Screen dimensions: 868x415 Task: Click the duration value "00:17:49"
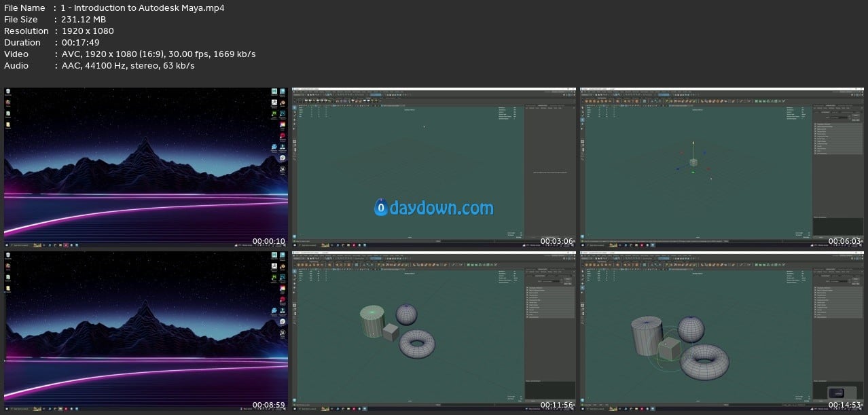pyautogui.click(x=80, y=43)
